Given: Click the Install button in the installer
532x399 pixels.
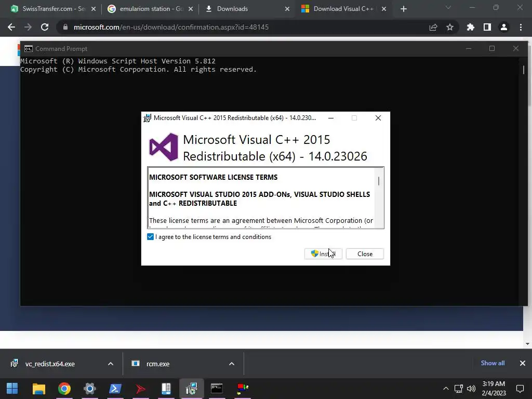Looking at the screenshot, I should point(323,254).
